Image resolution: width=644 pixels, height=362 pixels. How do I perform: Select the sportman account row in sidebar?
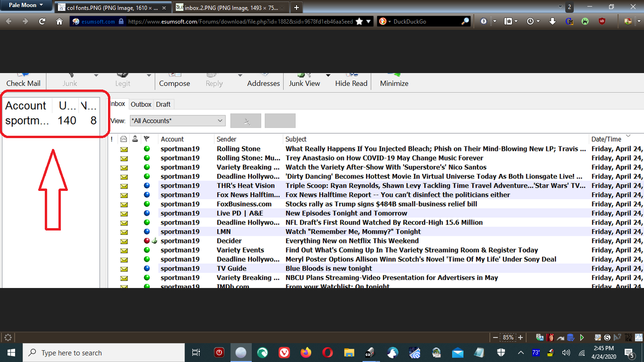(x=51, y=121)
